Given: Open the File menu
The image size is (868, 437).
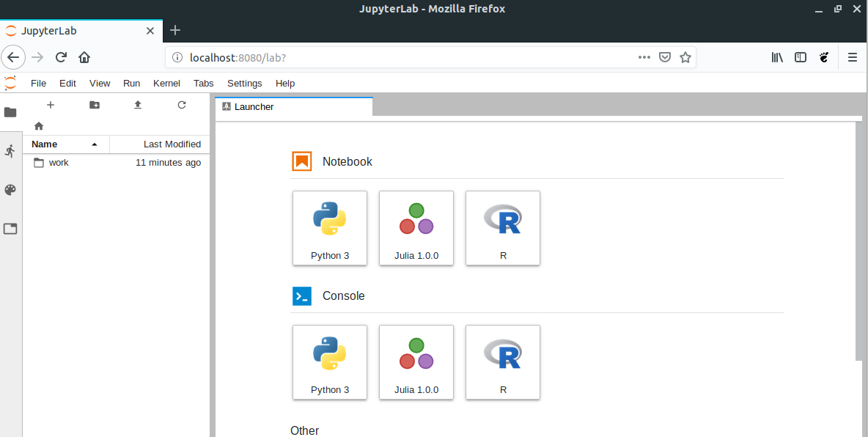Looking at the screenshot, I should [38, 83].
